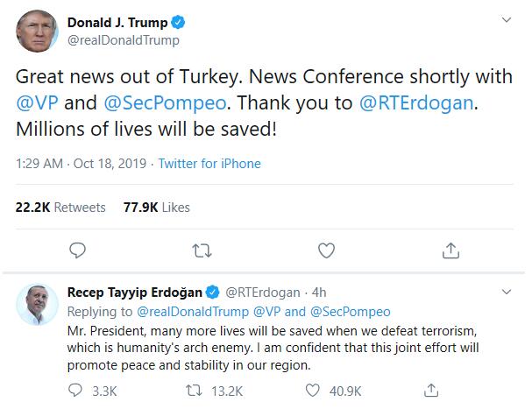
Task: Reply to Trump's main tweet
Action: tap(77, 251)
